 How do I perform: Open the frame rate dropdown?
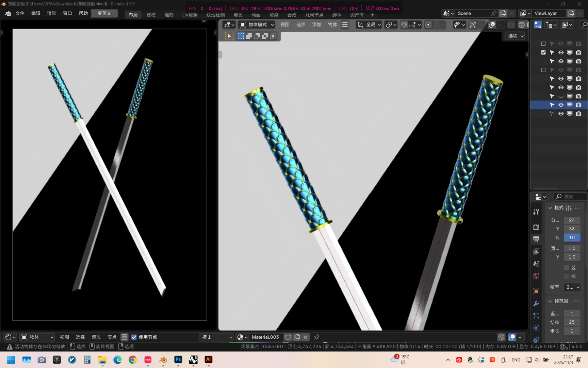click(572, 287)
